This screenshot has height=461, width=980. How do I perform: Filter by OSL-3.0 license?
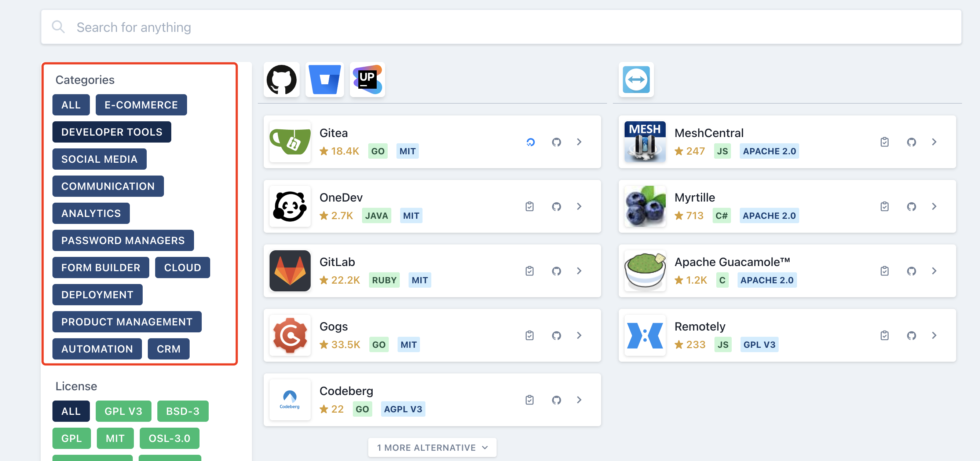click(x=169, y=438)
